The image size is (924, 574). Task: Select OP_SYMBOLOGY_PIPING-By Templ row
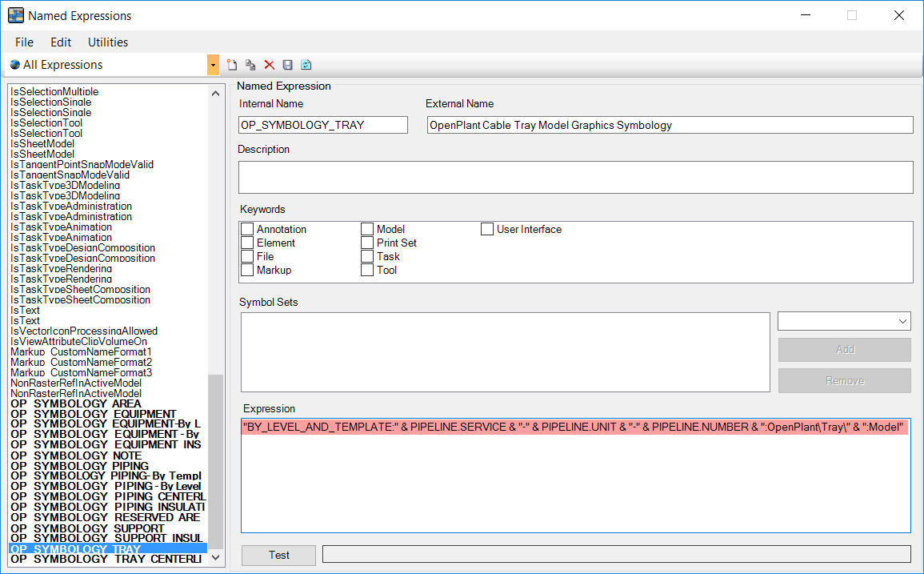pos(106,476)
